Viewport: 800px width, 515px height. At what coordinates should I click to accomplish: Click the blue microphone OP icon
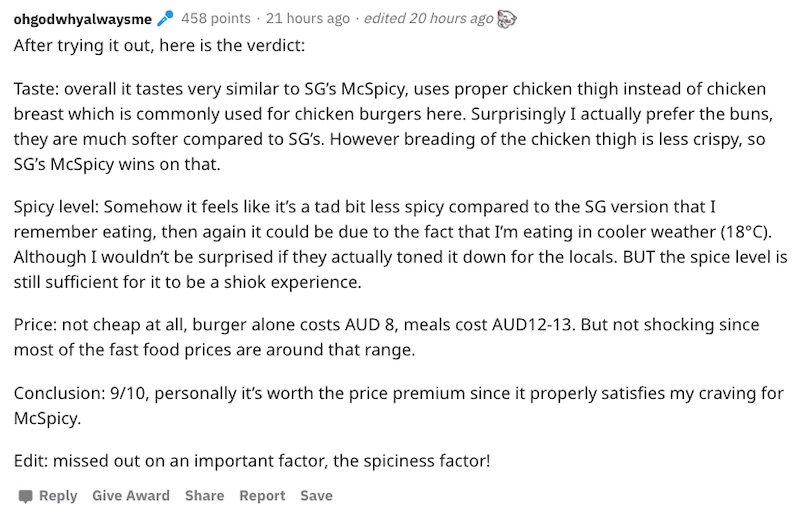point(165,19)
